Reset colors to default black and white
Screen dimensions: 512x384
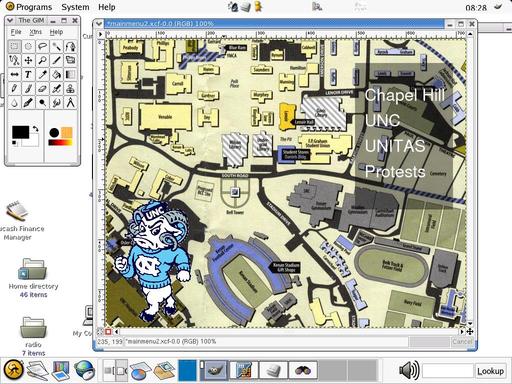[x=15, y=143]
